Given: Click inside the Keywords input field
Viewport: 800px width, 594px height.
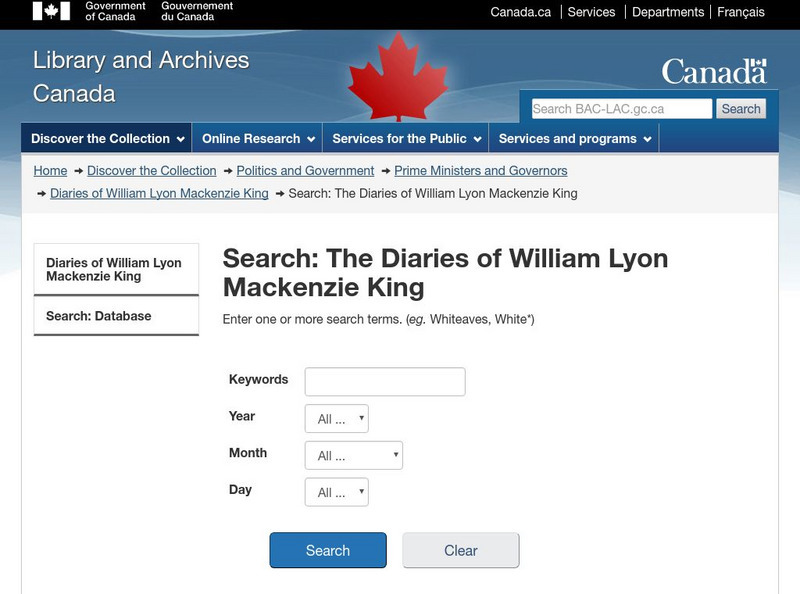Looking at the screenshot, I should click(384, 381).
